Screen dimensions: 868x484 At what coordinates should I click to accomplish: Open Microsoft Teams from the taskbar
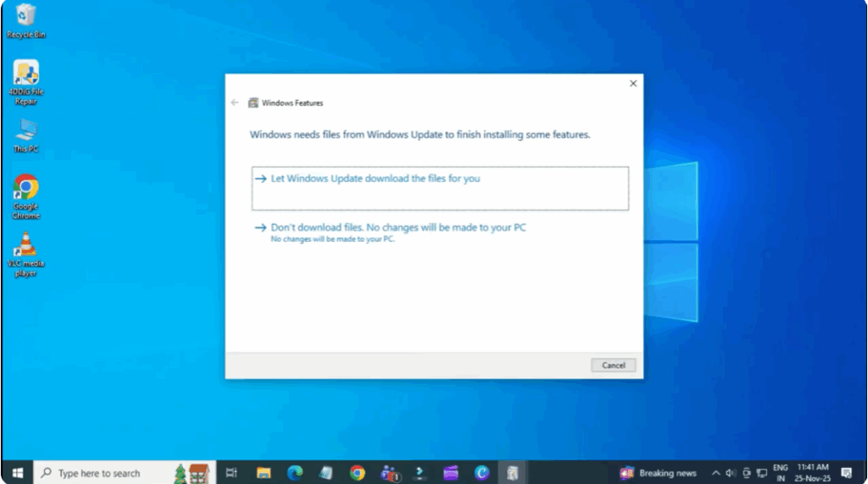point(389,473)
